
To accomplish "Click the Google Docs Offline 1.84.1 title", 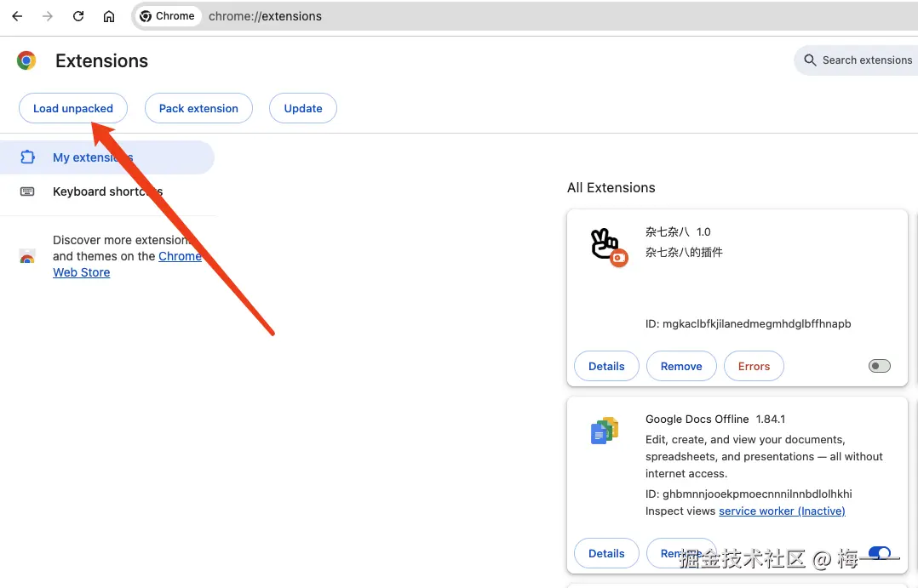I will (x=715, y=419).
